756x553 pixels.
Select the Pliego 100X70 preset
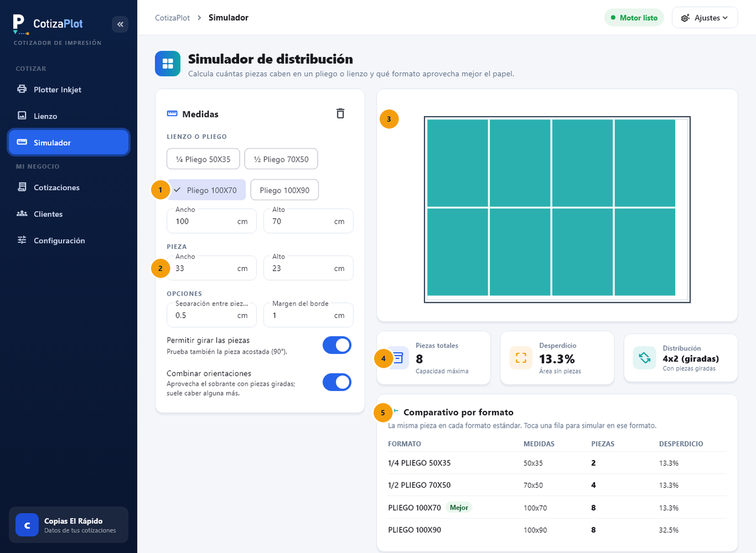[x=206, y=190]
